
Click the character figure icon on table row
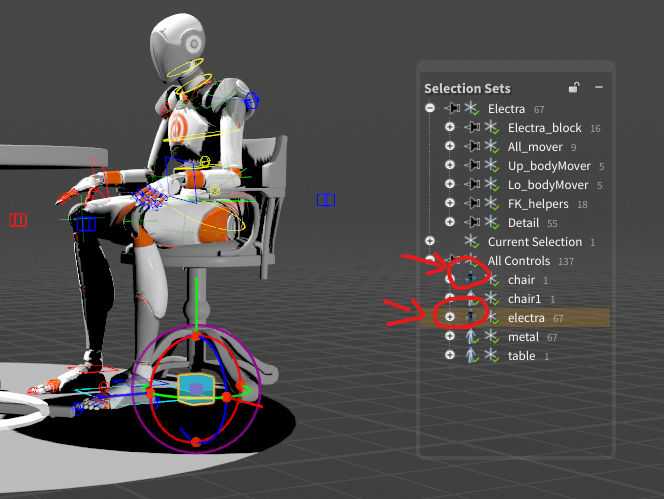coord(471,355)
